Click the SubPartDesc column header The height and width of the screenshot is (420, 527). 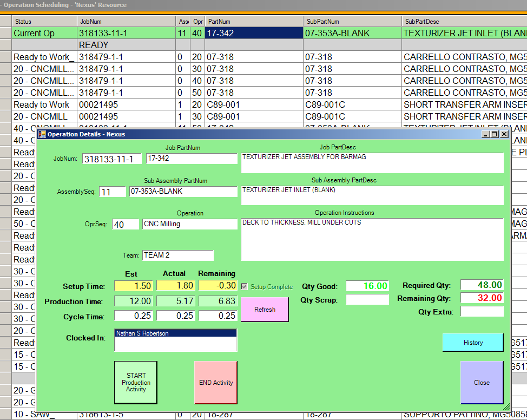464,22
